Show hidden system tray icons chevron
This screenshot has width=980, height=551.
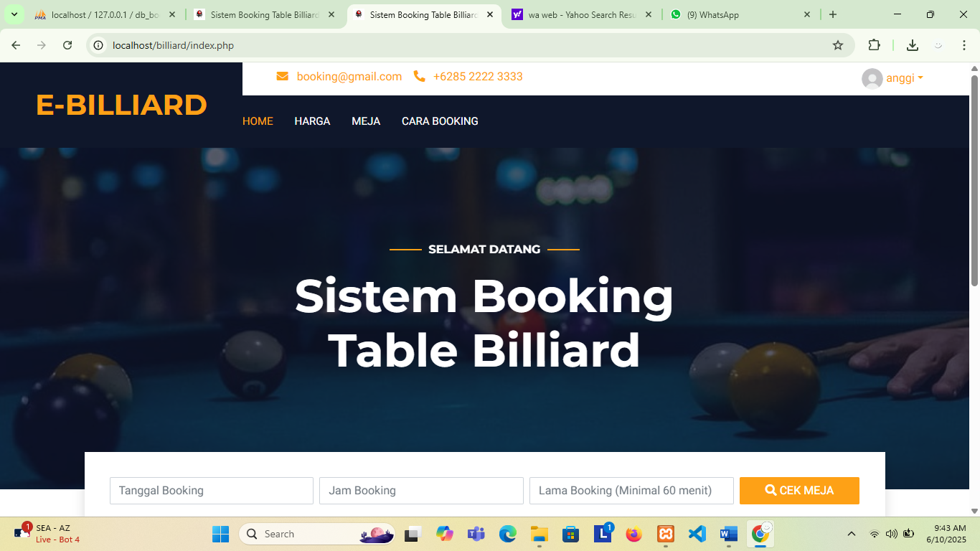point(852,534)
